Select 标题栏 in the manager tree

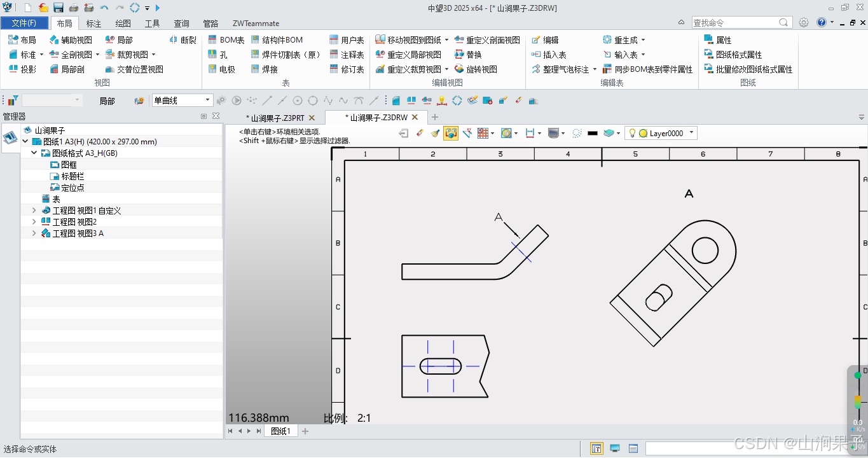tap(67, 176)
